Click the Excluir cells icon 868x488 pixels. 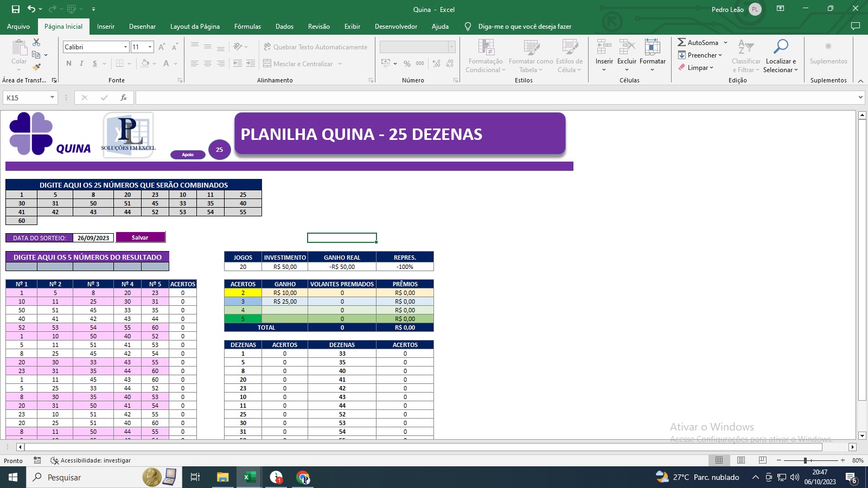627,47
